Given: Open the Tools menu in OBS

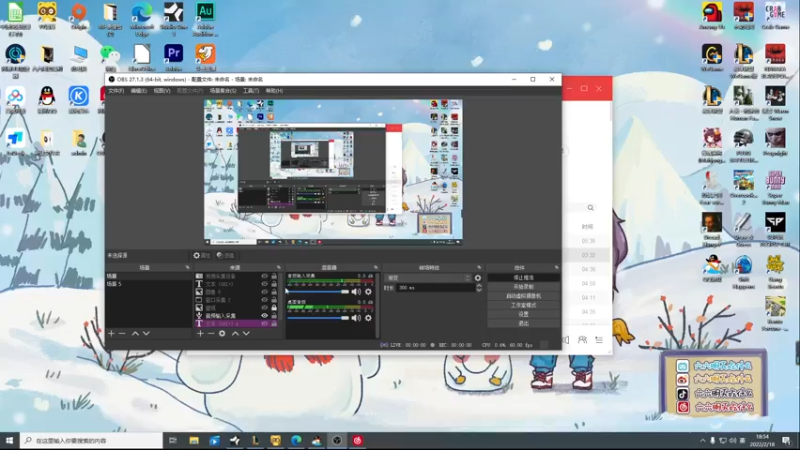Looking at the screenshot, I should tap(251, 91).
